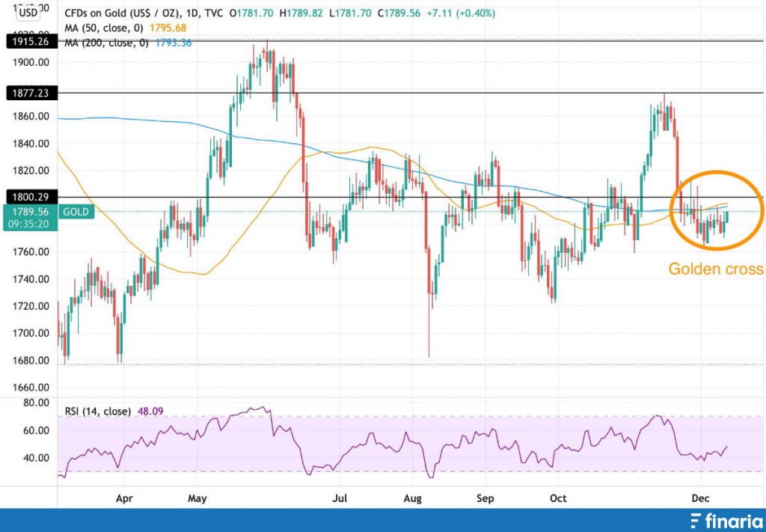Open the MA (200, close, 0) indicator legend

point(108,43)
